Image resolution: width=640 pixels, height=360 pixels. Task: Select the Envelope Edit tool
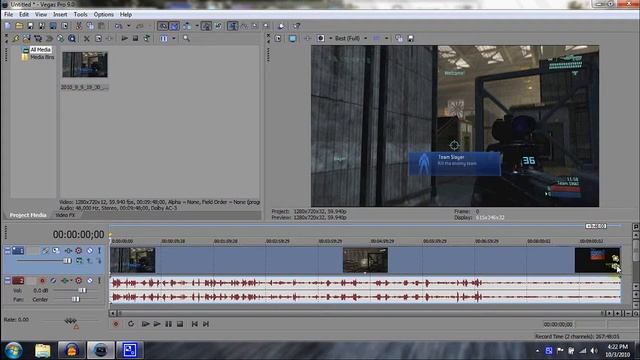[x=244, y=26]
